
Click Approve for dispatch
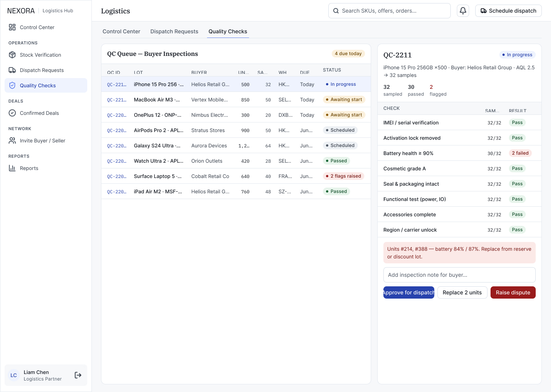pyautogui.click(x=409, y=292)
